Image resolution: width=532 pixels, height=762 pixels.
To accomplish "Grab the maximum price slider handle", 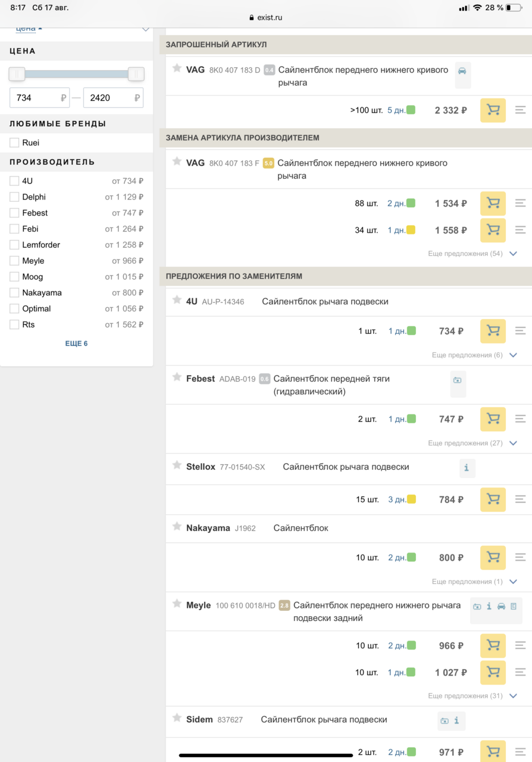I will tap(136, 74).
